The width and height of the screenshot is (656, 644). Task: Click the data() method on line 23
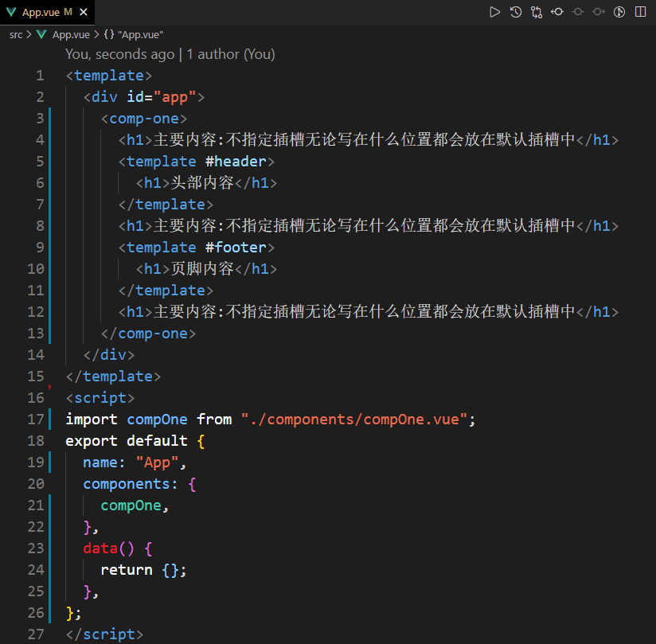tap(108, 548)
